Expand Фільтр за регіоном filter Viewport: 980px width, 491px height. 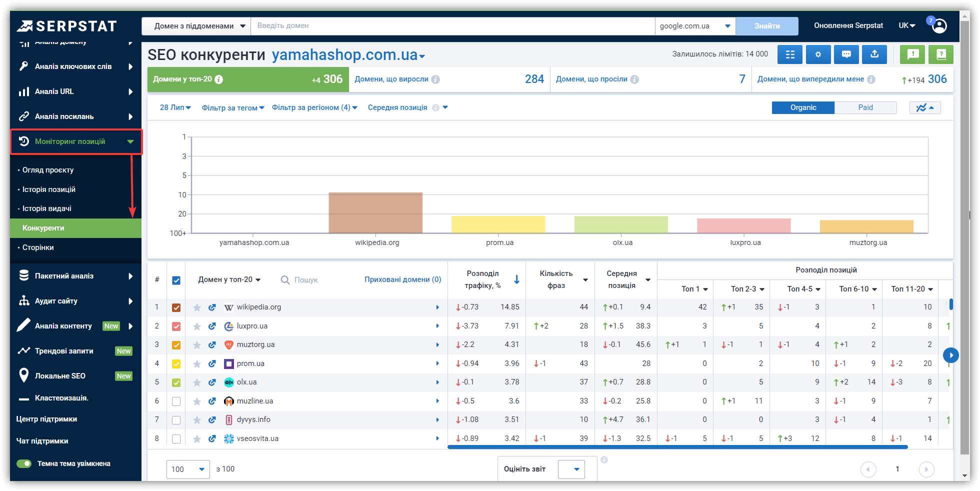pos(314,107)
